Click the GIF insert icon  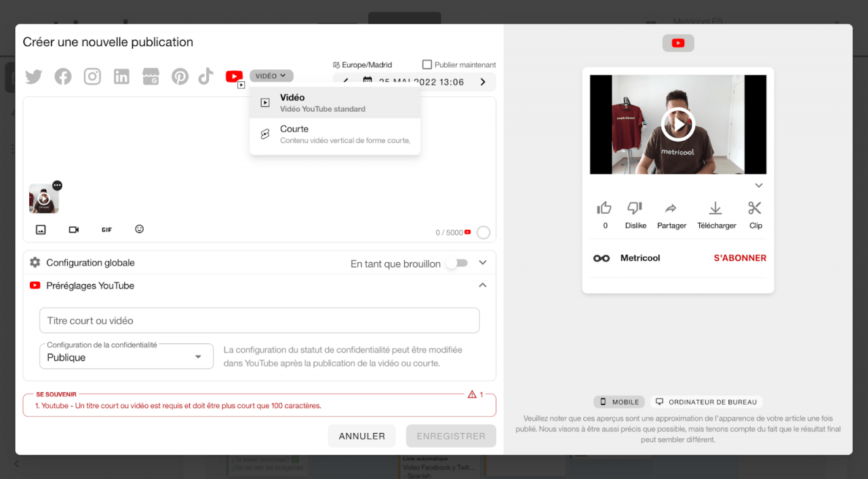(x=106, y=229)
